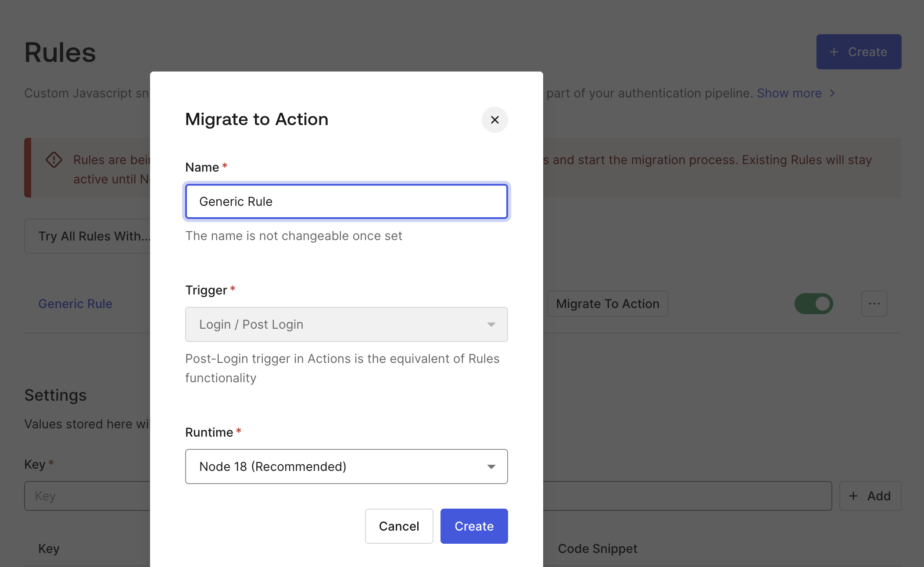Click the plus icon on Create button
The height and width of the screenshot is (567, 924).
(x=834, y=52)
